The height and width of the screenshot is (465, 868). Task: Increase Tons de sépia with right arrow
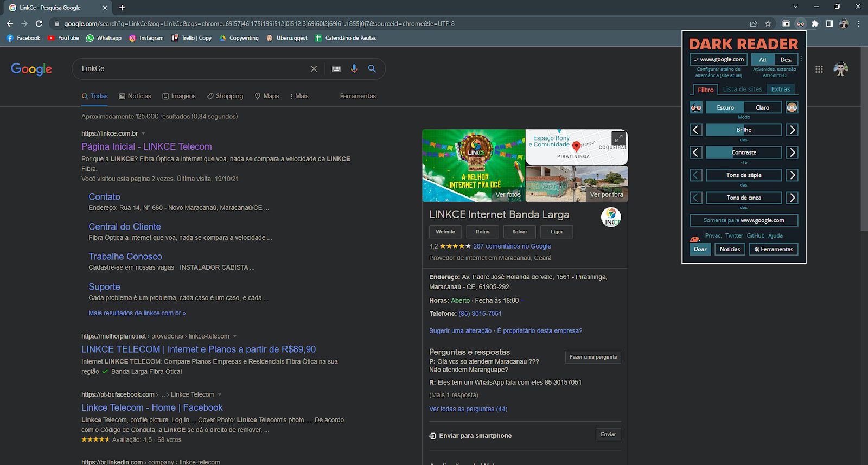tap(792, 175)
